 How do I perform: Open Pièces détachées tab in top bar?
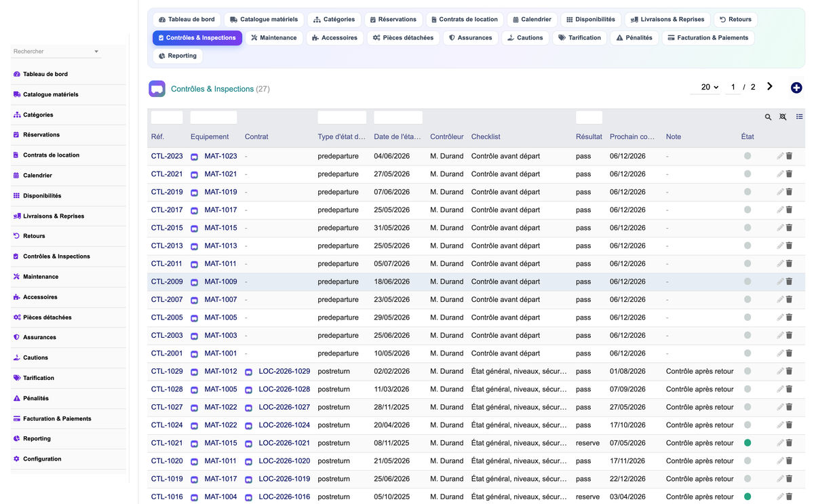click(403, 38)
